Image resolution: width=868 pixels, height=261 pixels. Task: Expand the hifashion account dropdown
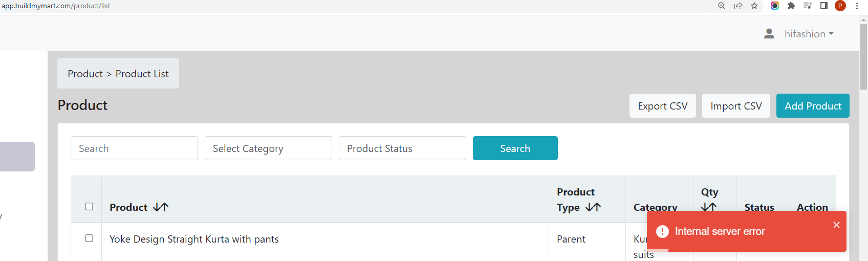coord(810,34)
